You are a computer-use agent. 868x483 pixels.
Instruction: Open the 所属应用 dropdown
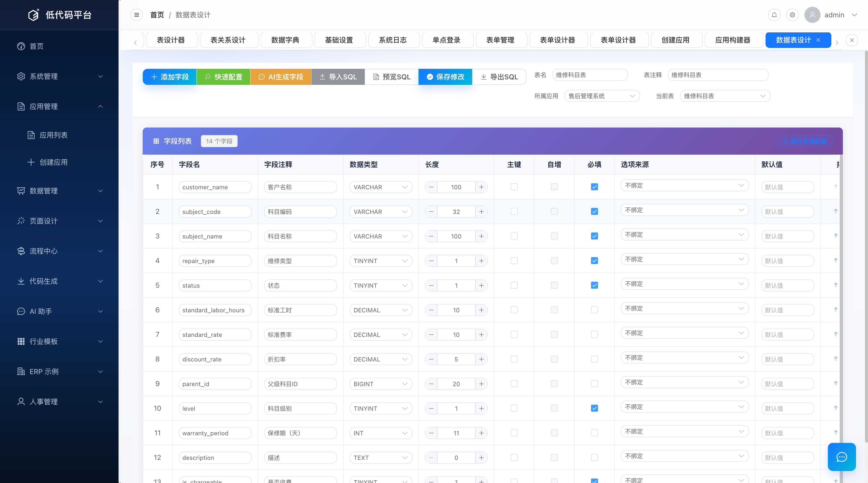pos(602,96)
